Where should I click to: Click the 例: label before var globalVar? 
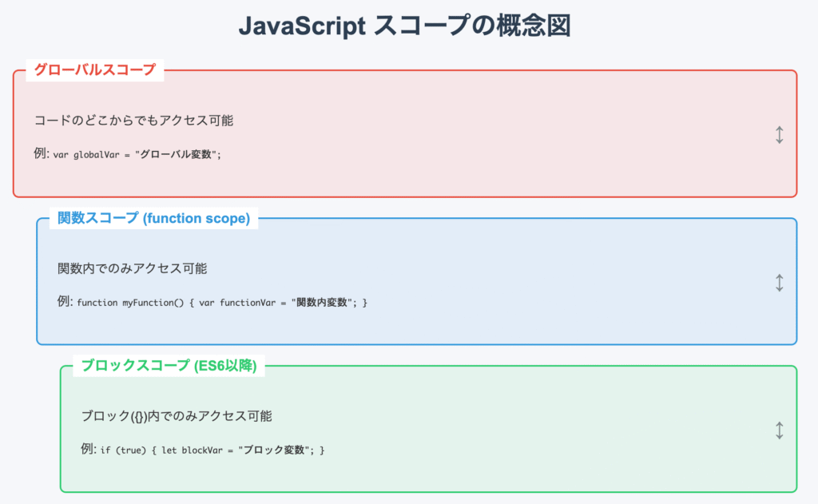point(42,154)
